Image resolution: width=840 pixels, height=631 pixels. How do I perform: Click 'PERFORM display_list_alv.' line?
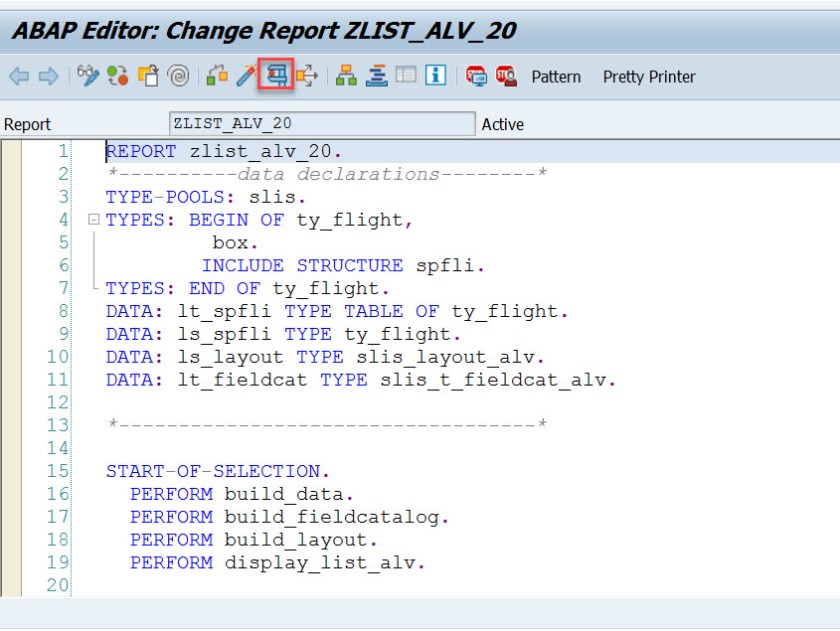click(x=278, y=562)
